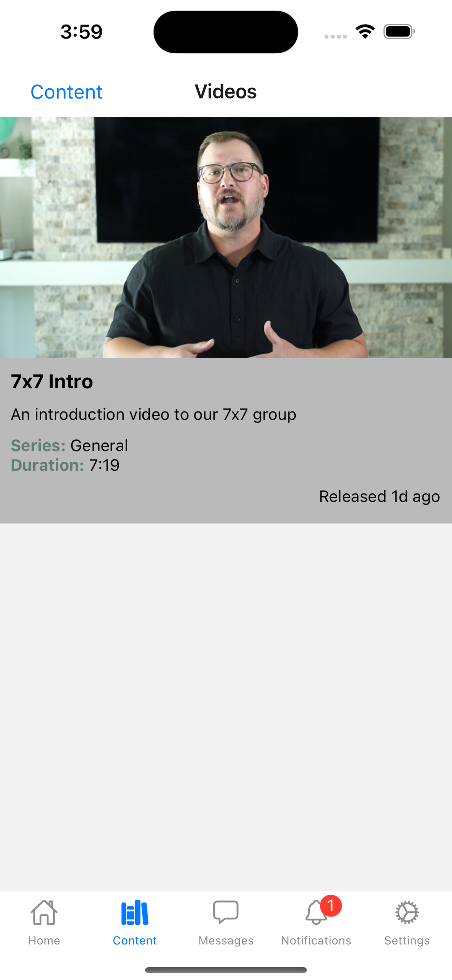Play the 7x7 Intro video thumbnail
This screenshot has width=452, height=980.
(226, 237)
